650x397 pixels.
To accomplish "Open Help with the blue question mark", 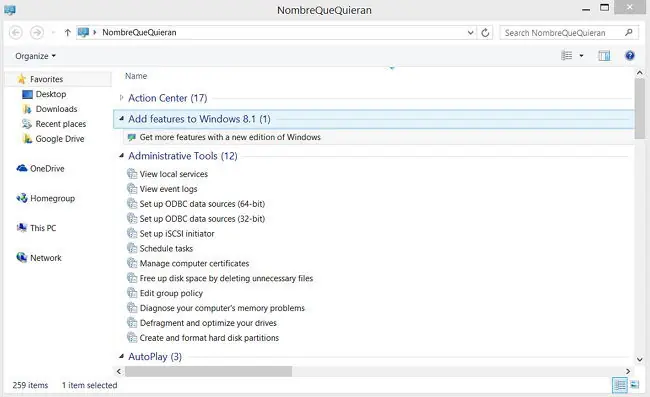I will (x=630, y=56).
